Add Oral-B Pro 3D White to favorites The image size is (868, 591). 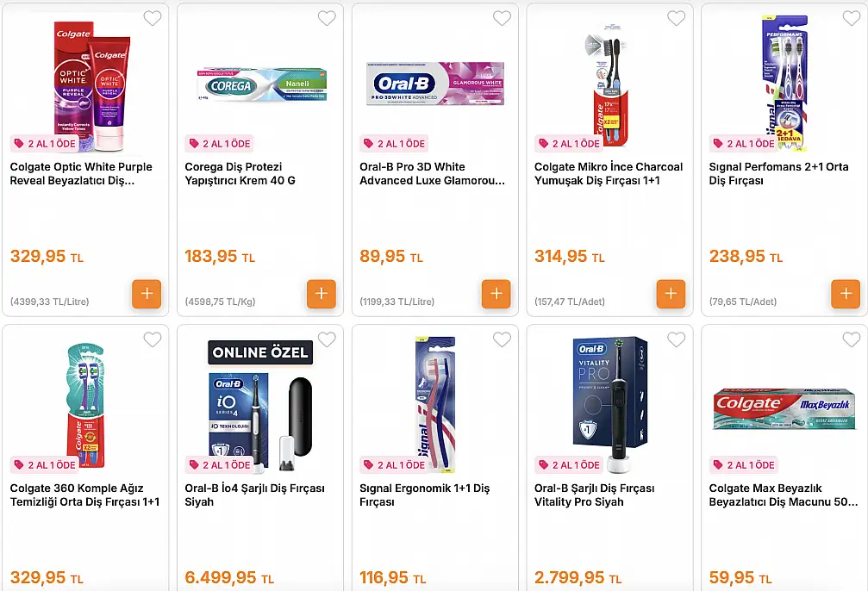[x=502, y=18]
